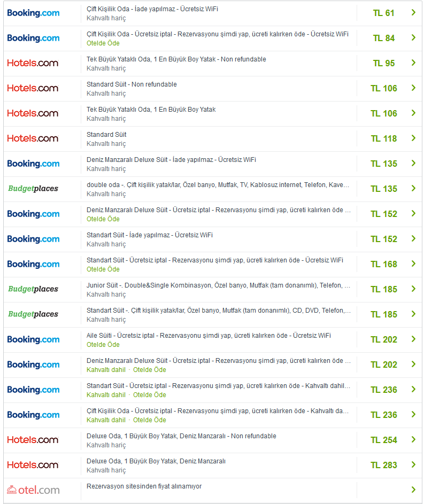This screenshot has height=504, width=424.
Task: Open the arrow next to the TL 84 price
Action: click(413, 38)
